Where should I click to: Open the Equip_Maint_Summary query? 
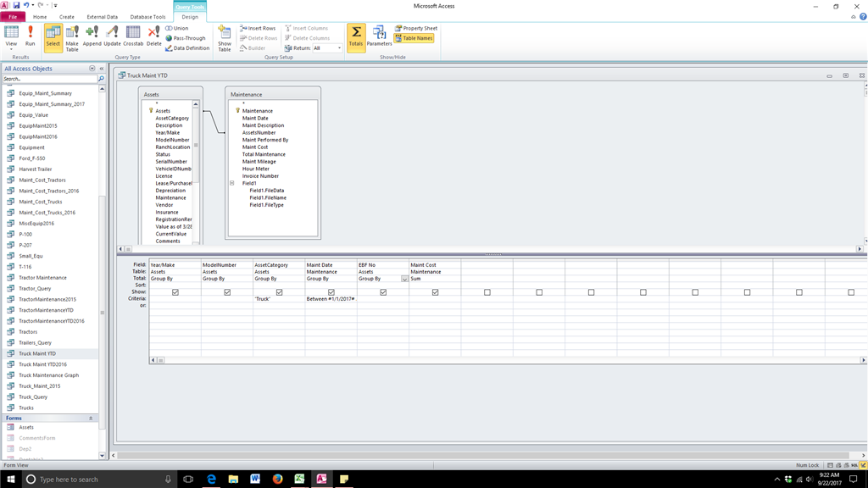46,93
